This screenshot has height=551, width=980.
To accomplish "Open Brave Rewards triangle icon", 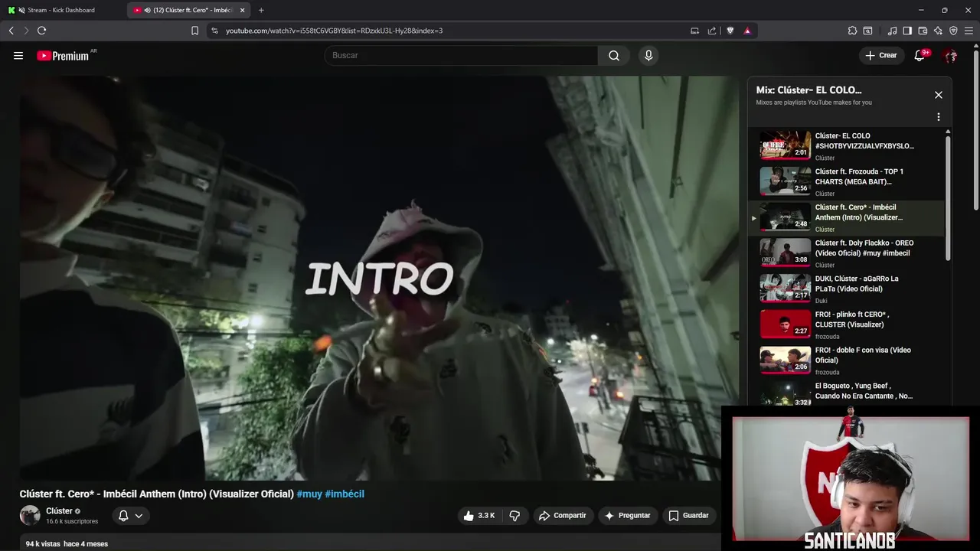I will coord(747,31).
